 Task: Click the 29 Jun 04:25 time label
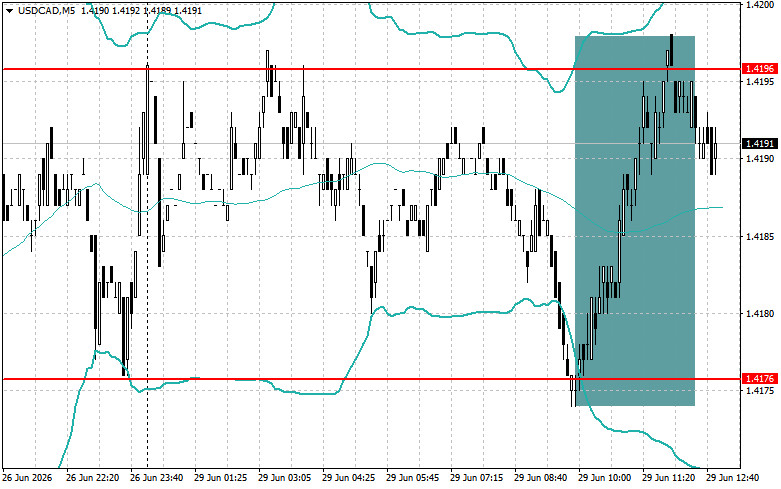click(349, 478)
